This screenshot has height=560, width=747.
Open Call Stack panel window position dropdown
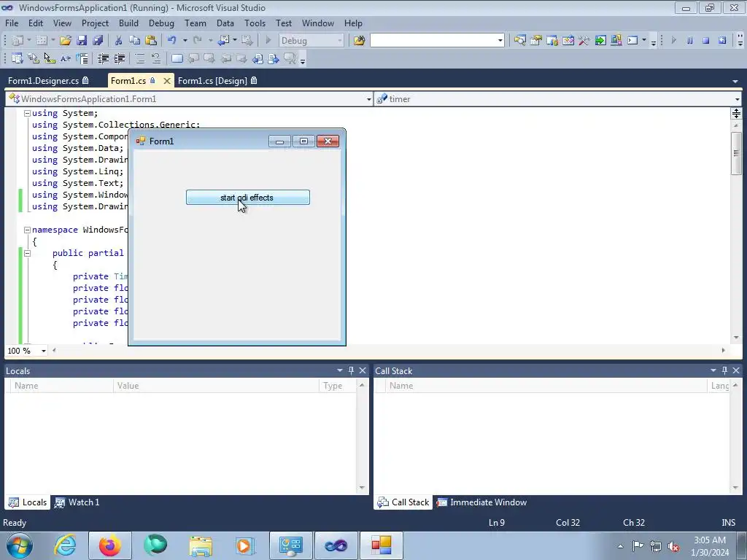click(713, 370)
